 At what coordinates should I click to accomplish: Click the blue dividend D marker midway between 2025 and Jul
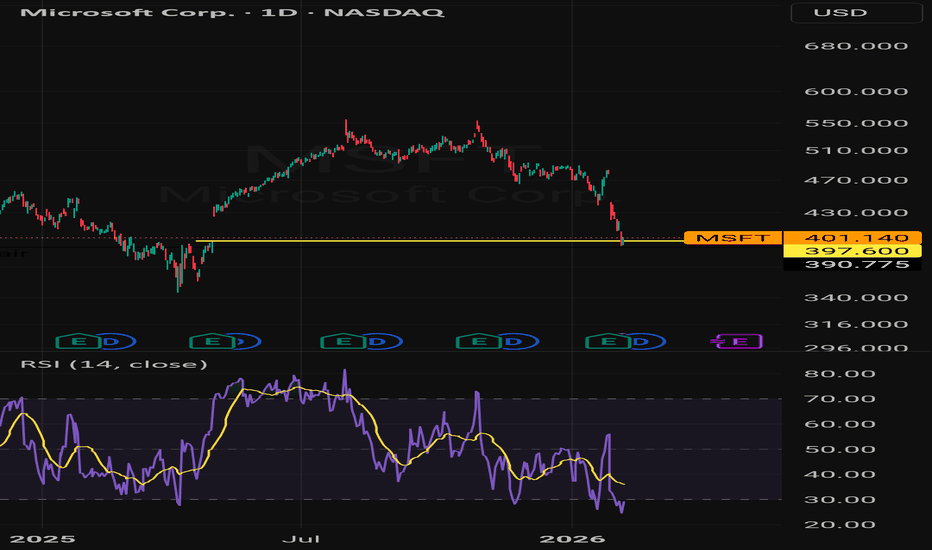tap(247, 341)
